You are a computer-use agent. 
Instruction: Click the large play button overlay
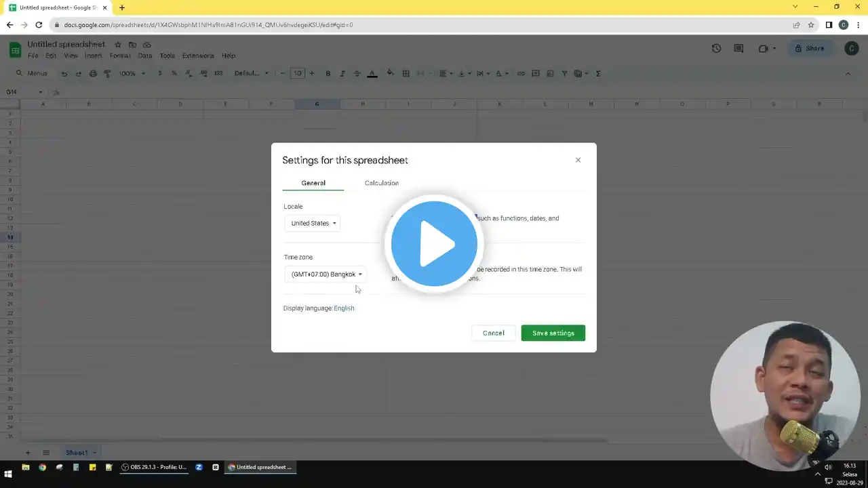point(434,243)
